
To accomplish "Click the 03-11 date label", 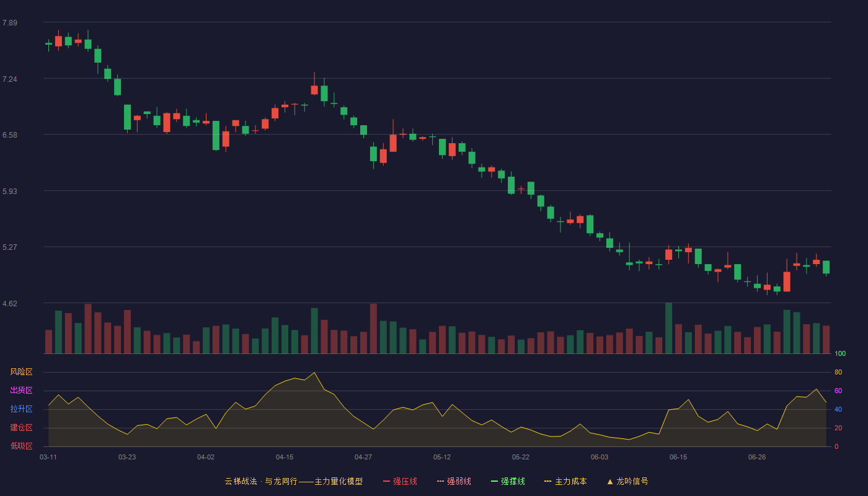I will click(48, 457).
